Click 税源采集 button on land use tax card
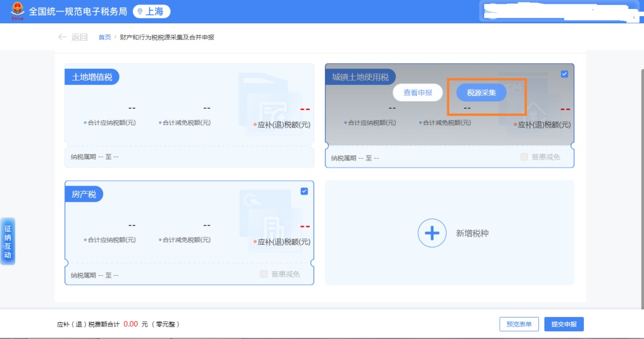Screen dimensions: 644x339 click(481, 93)
